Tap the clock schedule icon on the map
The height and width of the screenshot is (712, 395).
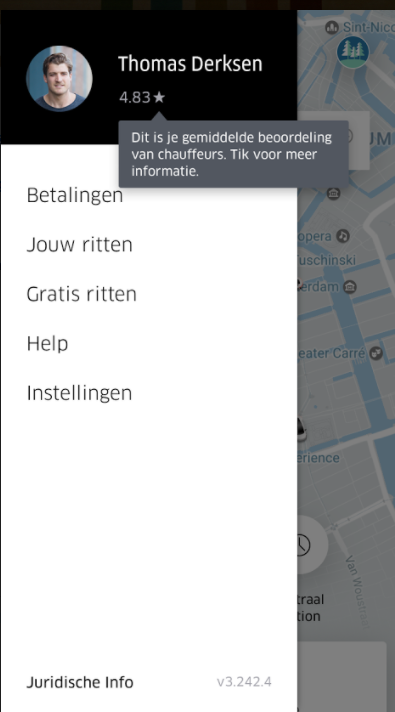pyautogui.click(x=302, y=544)
